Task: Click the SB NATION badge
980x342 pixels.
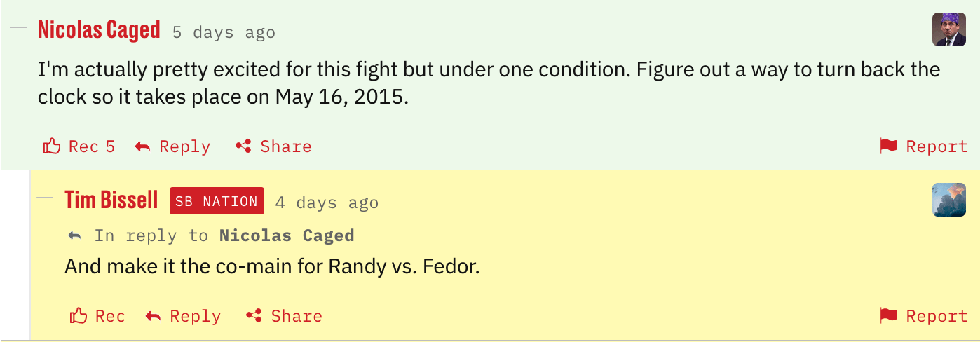Action: coord(217,201)
